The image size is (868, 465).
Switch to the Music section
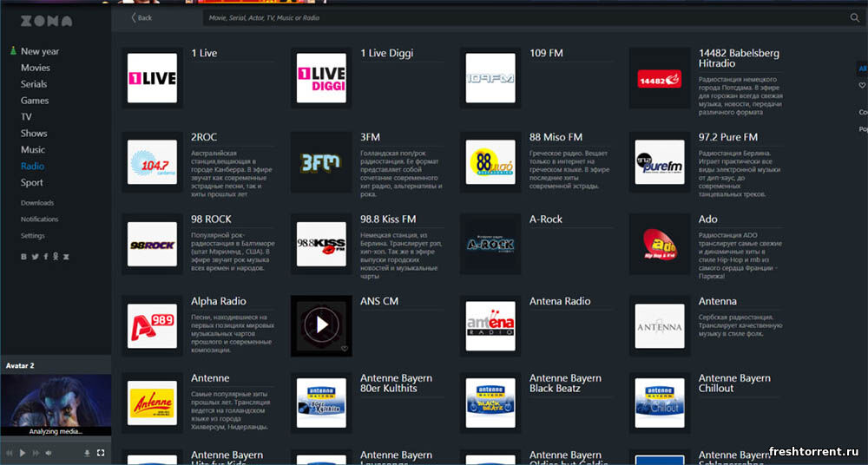point(33,150)
